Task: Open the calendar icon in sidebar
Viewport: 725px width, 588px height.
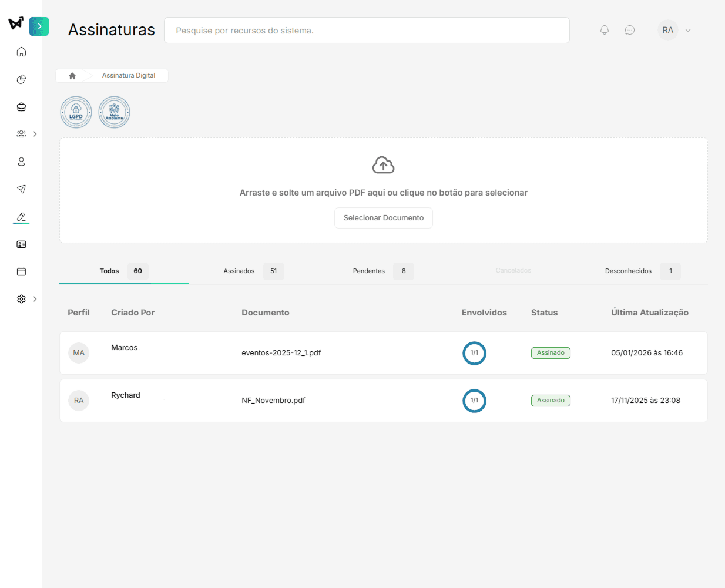Action: [x=21, y=271]
